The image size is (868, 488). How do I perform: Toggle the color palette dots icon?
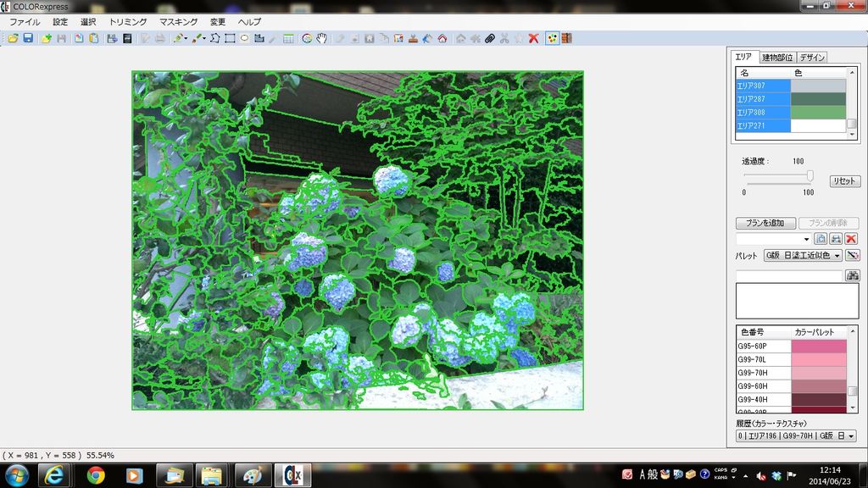552,38
